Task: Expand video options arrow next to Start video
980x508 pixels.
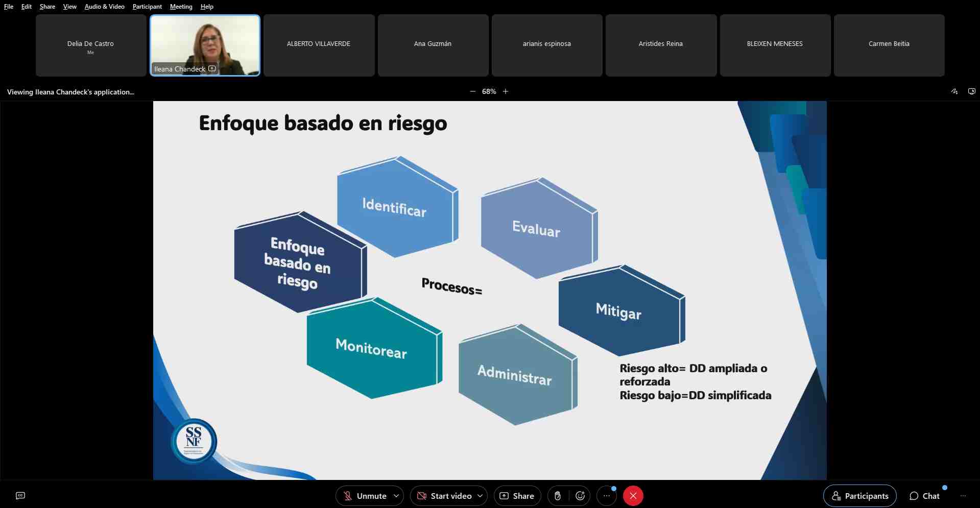Action: [x=480, y=496]
